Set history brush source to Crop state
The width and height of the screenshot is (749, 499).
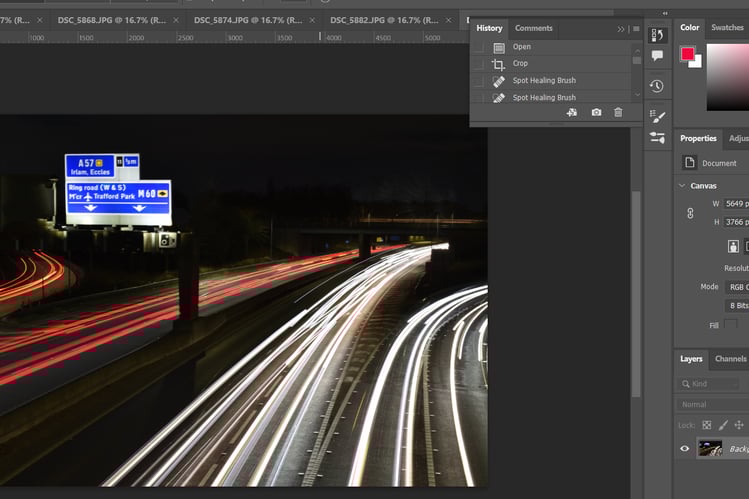point(479,64)
